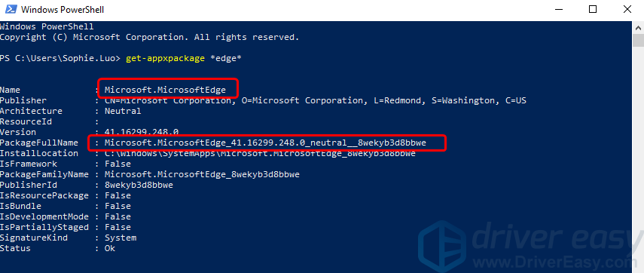Click the InstallLocation path value
Viewport: 644px width, 273px height.
click(x=260, y=153)
